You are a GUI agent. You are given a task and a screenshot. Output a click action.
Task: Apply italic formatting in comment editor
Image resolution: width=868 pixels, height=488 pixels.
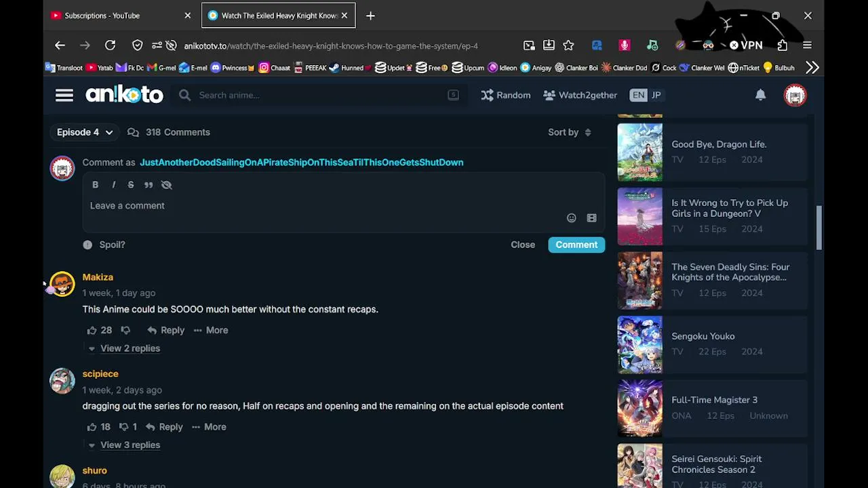(x=113, y=184)
